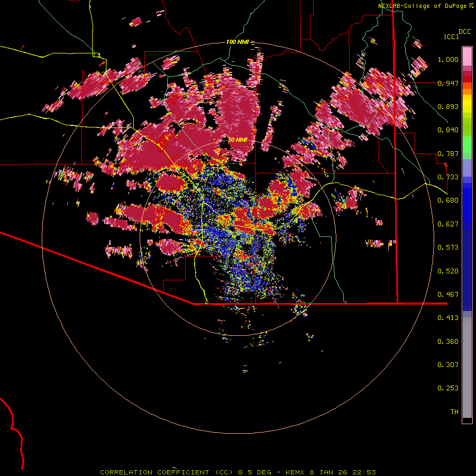Viewport: 476px width, 476px height.
Task: Select the 1.000 value on color scale
Action: tap(448, 59)
